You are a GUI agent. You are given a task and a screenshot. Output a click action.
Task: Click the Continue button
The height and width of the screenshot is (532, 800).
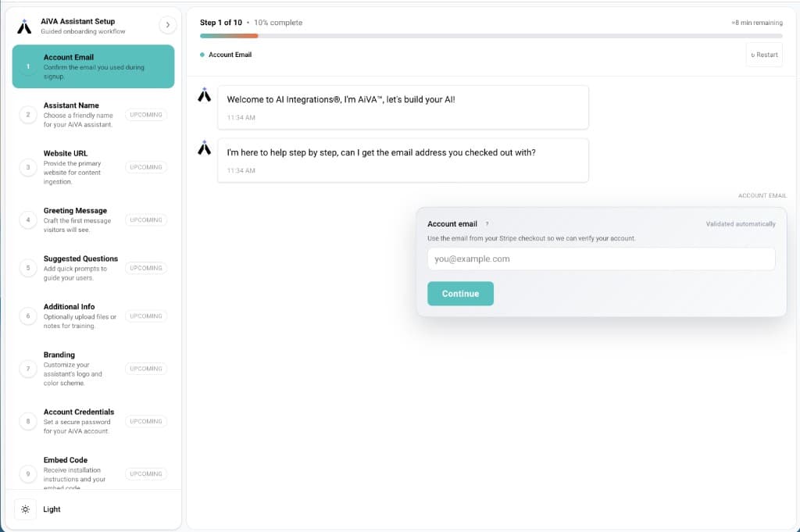(460, 293)
